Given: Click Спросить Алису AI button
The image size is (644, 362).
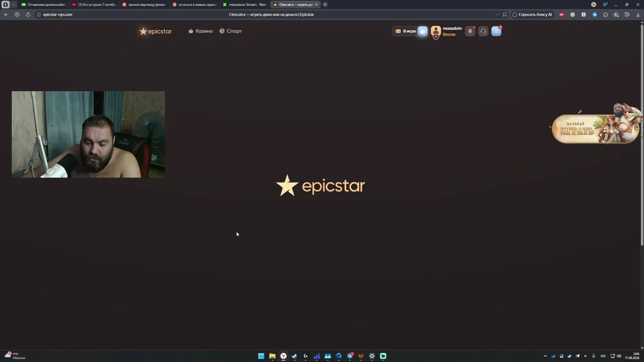Looking at the screenshot, I should pos(532,15).
